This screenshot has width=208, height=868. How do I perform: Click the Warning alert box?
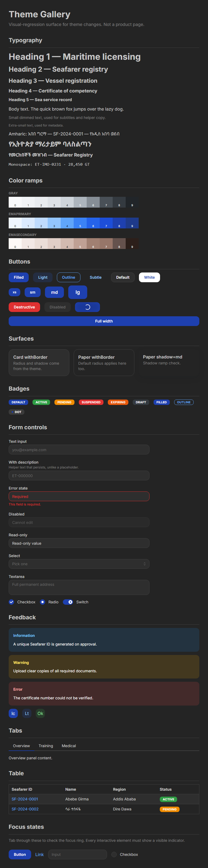click(x=104, y=667)
